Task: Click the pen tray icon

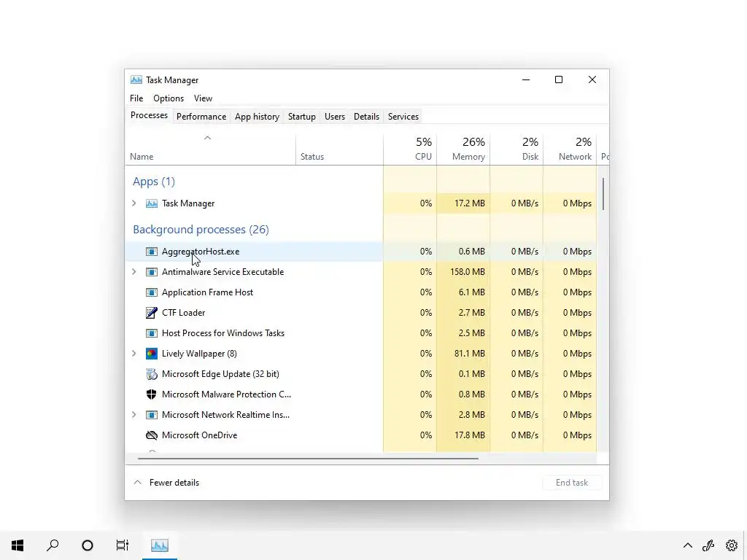Action: coord(708,545)
